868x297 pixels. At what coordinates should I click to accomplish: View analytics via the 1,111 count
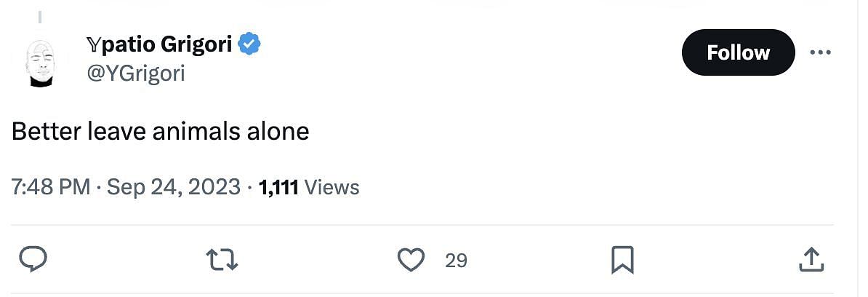tap(279, 187)
